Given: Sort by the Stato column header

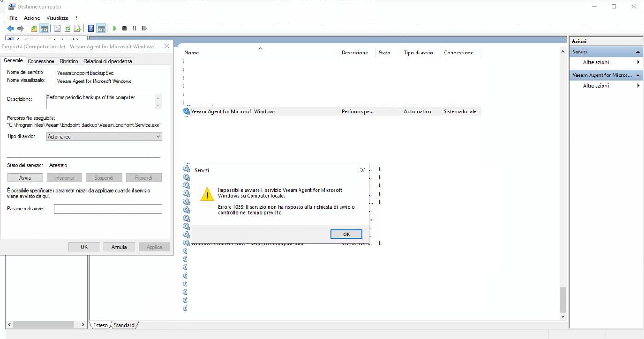Looking at the screenshot, I should pos(388,53).
